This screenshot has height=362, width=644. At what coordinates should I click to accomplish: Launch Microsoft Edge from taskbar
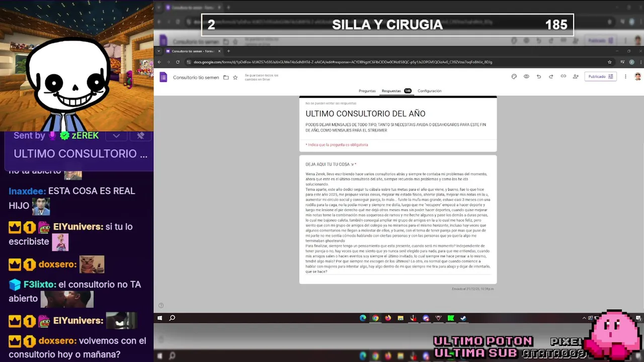(363, 318)
